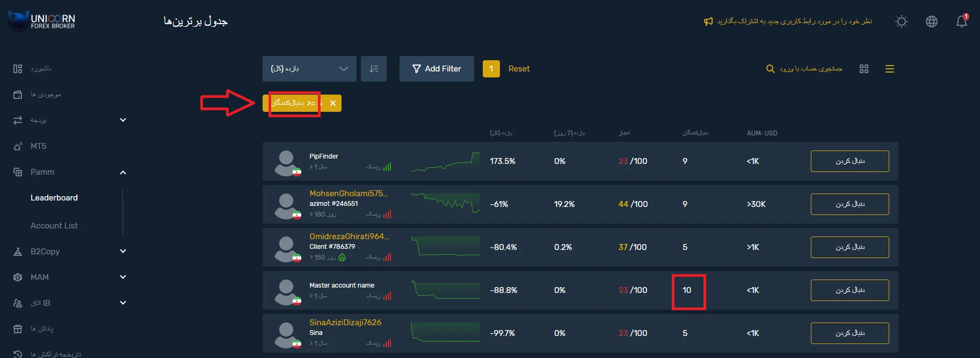Click the AUM, USD column header
The height and width of the screenshot is (358, 980).
[762, 133]
